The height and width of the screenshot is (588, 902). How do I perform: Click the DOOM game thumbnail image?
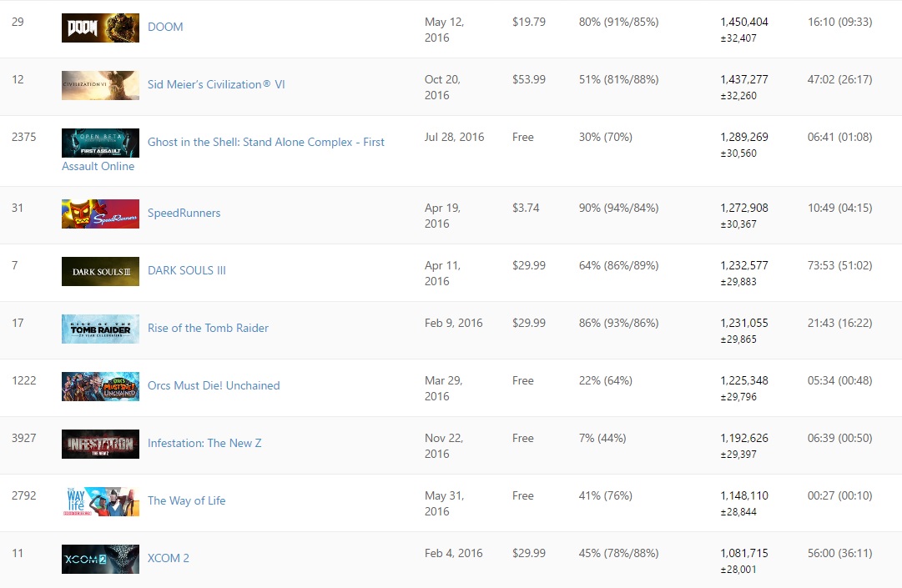coord(100,28)
